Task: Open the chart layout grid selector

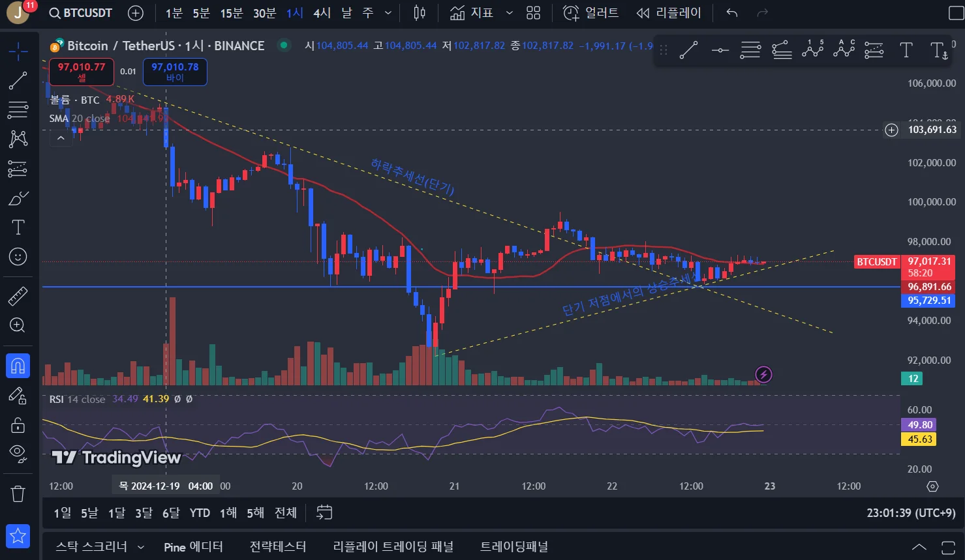Action: [x=533, y=13]
